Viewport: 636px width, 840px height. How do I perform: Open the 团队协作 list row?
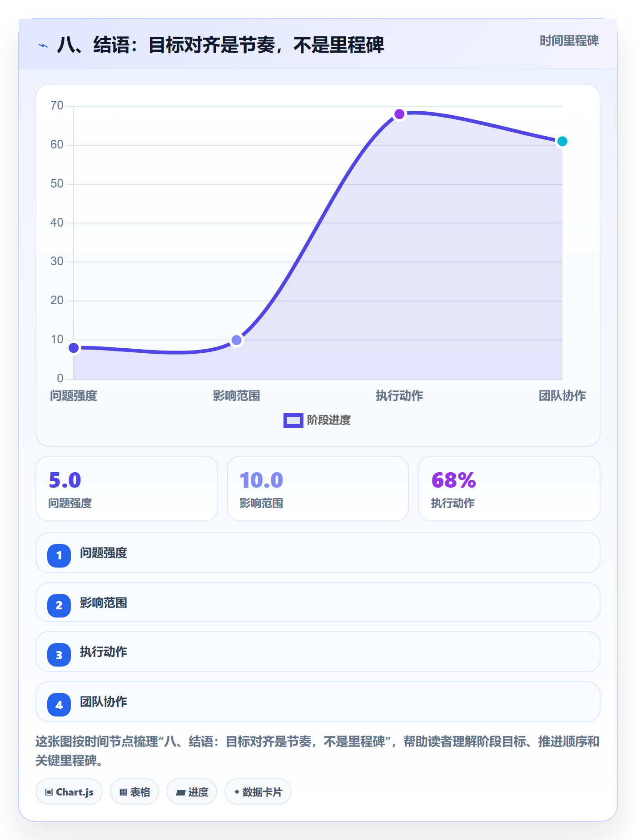point(318,702)
